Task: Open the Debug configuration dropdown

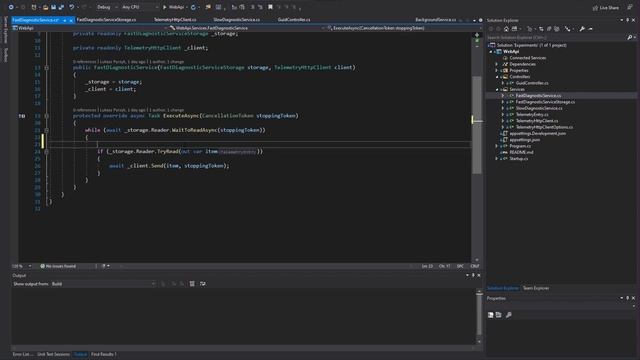Action: [107, 7]
